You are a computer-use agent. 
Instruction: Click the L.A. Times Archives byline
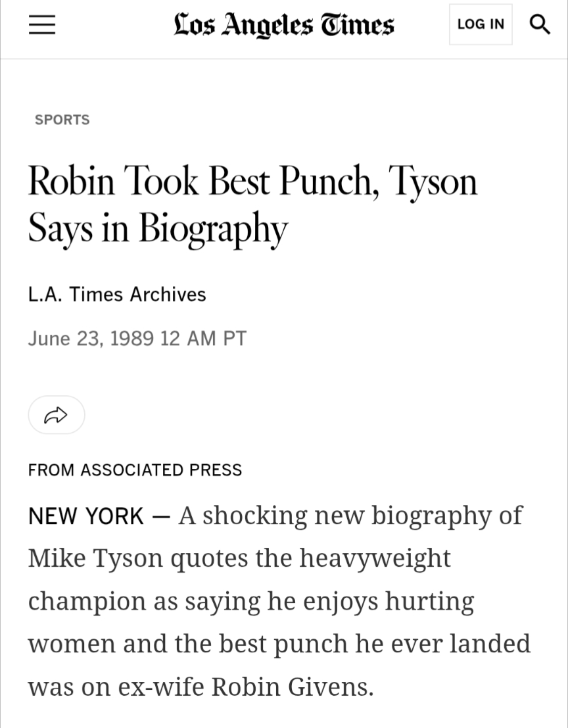point(117,294)
